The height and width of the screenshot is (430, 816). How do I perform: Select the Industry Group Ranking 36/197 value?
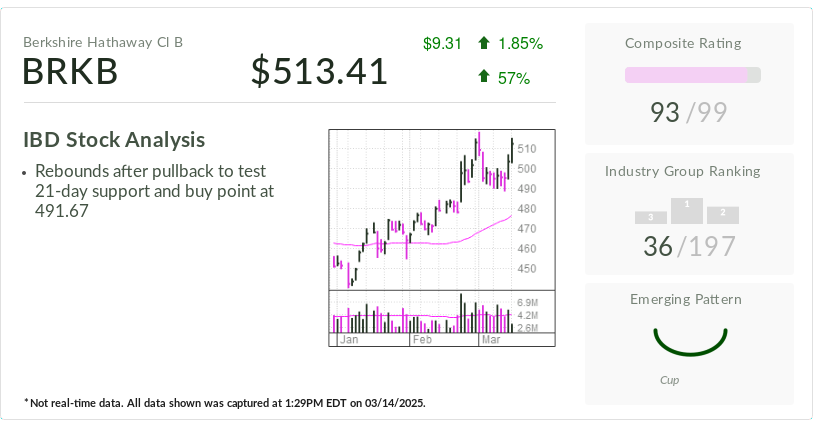pyautogui.click(x=690, y=246)
